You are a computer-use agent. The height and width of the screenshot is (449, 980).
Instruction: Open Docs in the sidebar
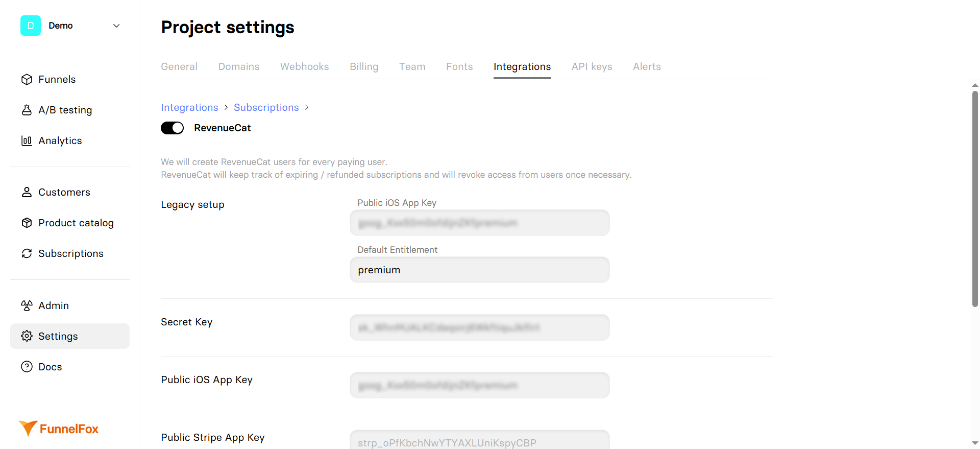pos(70,367)
